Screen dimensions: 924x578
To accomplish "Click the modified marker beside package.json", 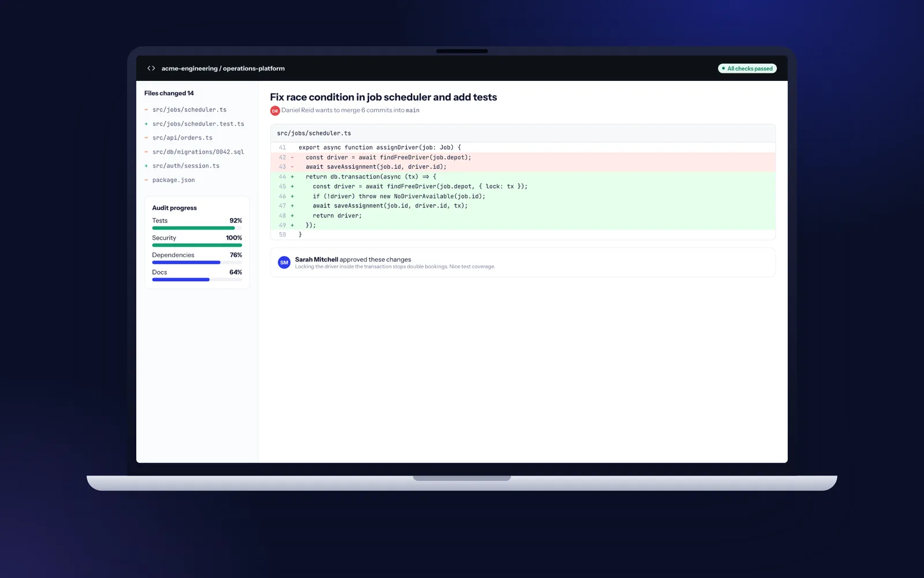I will tap(146, 180).
